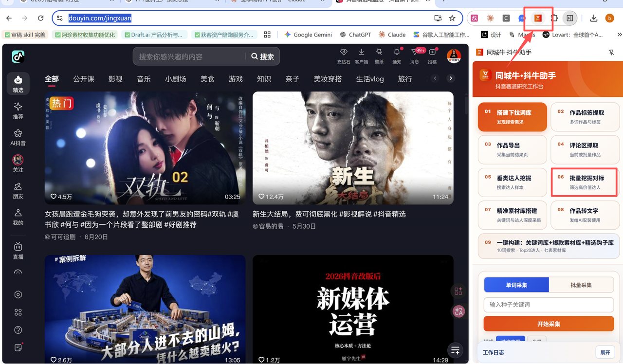Open 02 作品标签提取 tool
Image resolution: width=623 pixels, height=364 pixels.
coord(586,117)
